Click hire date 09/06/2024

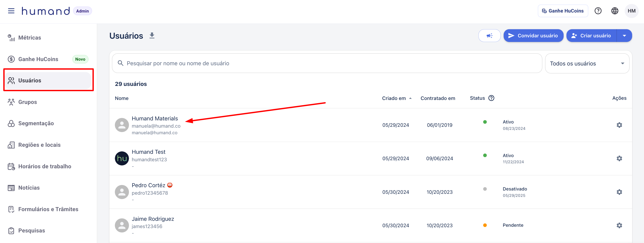(x=440, y=158)
